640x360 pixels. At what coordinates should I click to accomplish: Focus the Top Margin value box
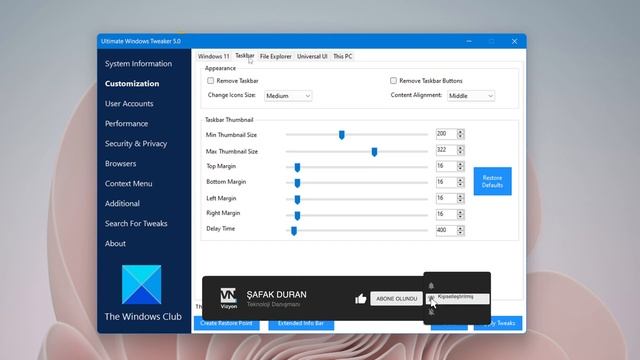pyautogui.click(x=446, y=166)
